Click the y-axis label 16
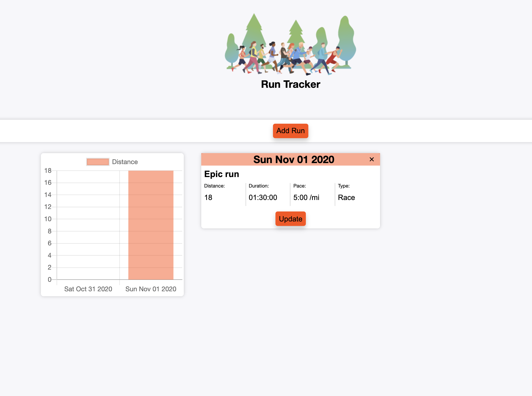This screenshot has width=532, height=396. pos(48,183)
